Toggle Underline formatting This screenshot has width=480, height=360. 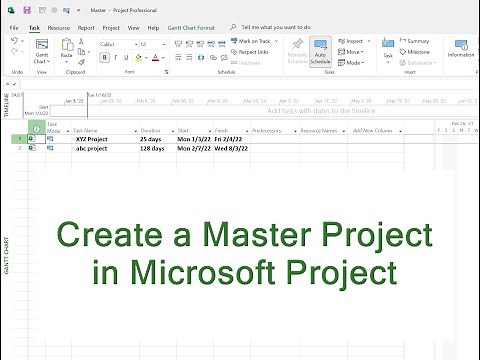126,57
